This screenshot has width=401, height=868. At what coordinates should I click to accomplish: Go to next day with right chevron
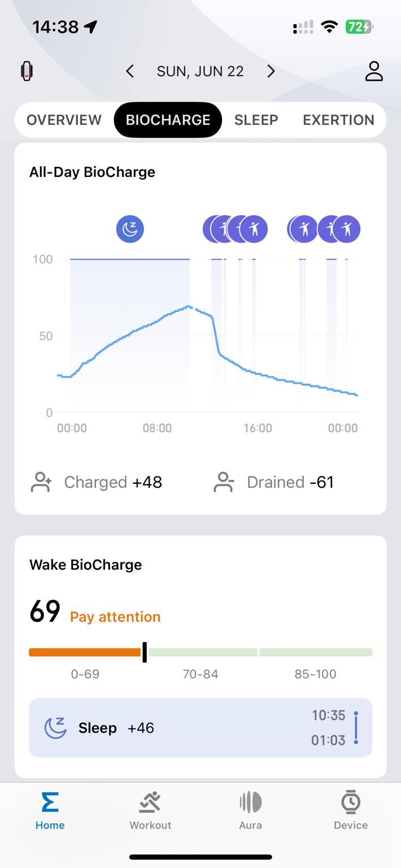pos(271,71)
